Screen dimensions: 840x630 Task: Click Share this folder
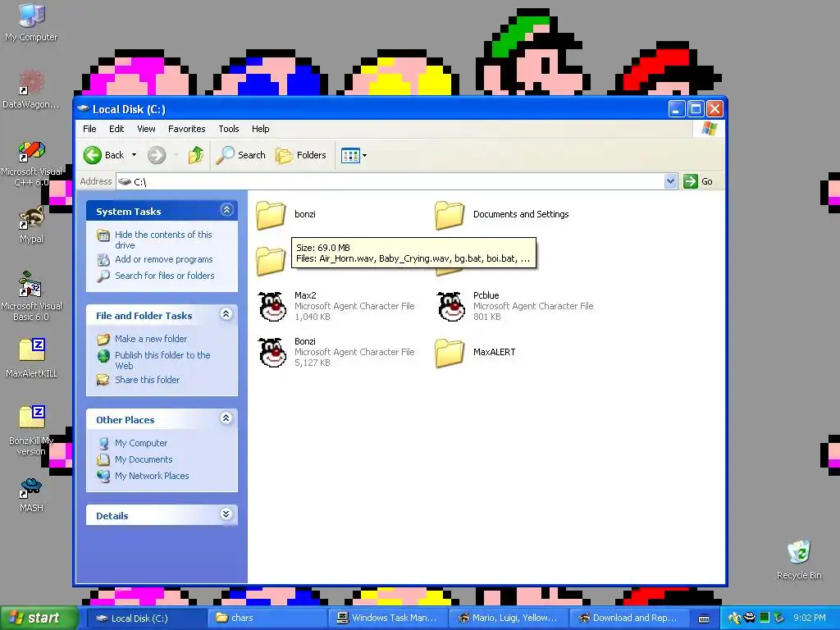(x=147, y=379)
